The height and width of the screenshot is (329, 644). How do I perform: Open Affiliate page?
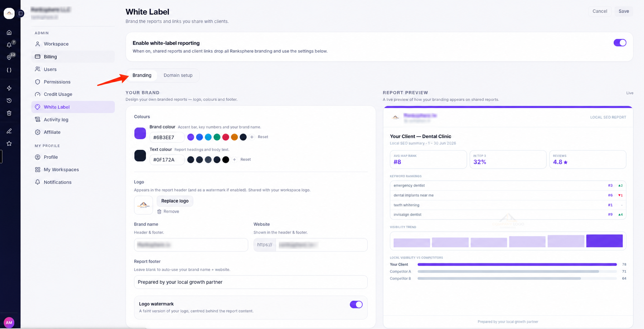(73, 132)
